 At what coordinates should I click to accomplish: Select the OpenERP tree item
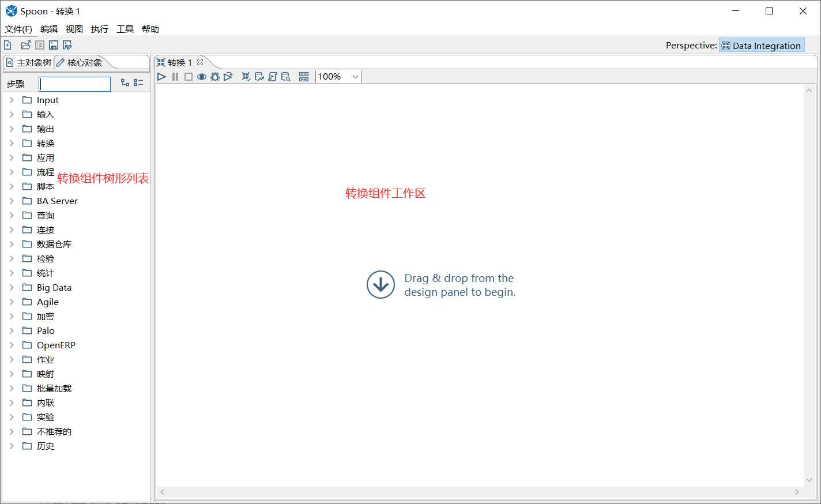click(56, 345)
